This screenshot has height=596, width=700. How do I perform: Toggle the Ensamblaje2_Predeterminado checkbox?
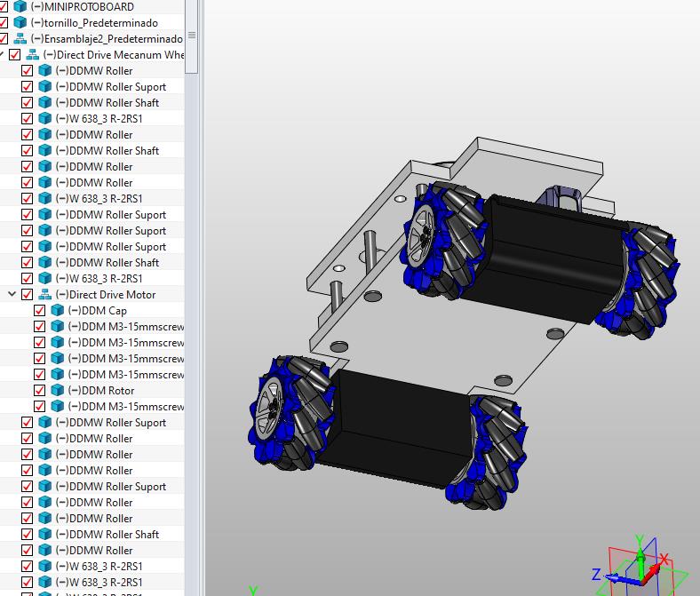tap(4, 38)
